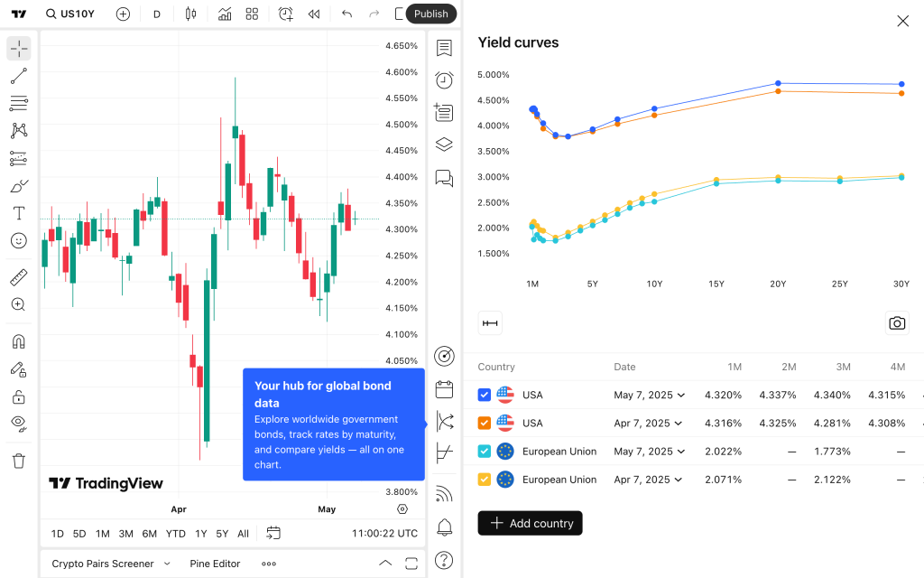Click the trash remove objects icon

[x=19, y=461]
